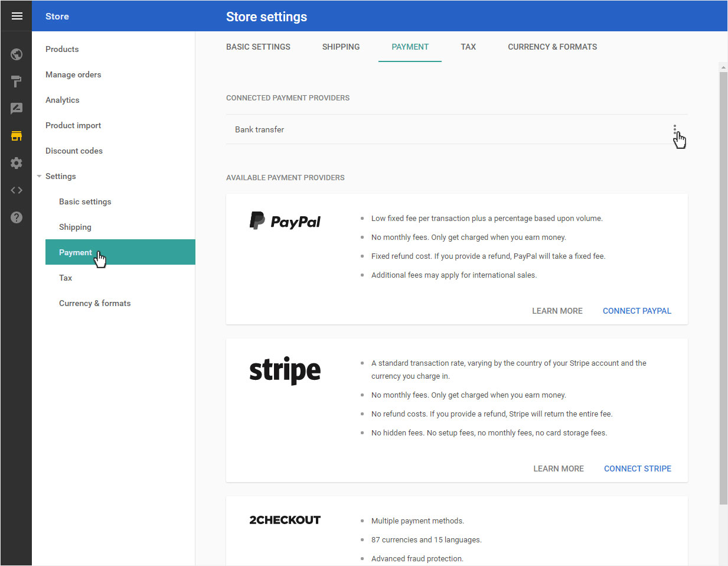728x566 pixels.
Task: Click the PayPal logo
Action: 285,221
